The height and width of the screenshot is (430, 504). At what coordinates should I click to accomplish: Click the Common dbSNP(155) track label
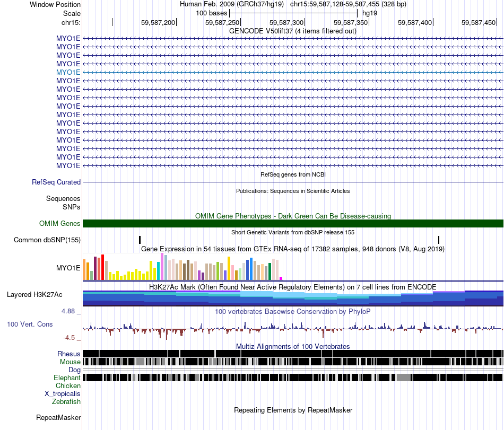point(47,240)
